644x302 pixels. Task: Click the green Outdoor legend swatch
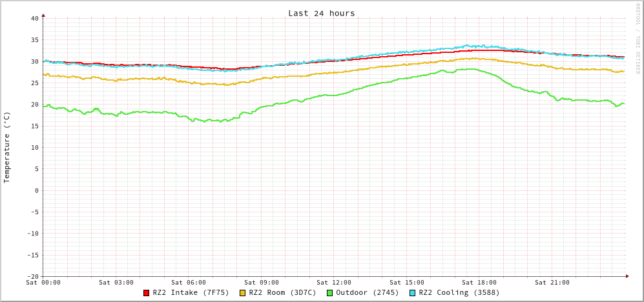[x=329, y=293]
